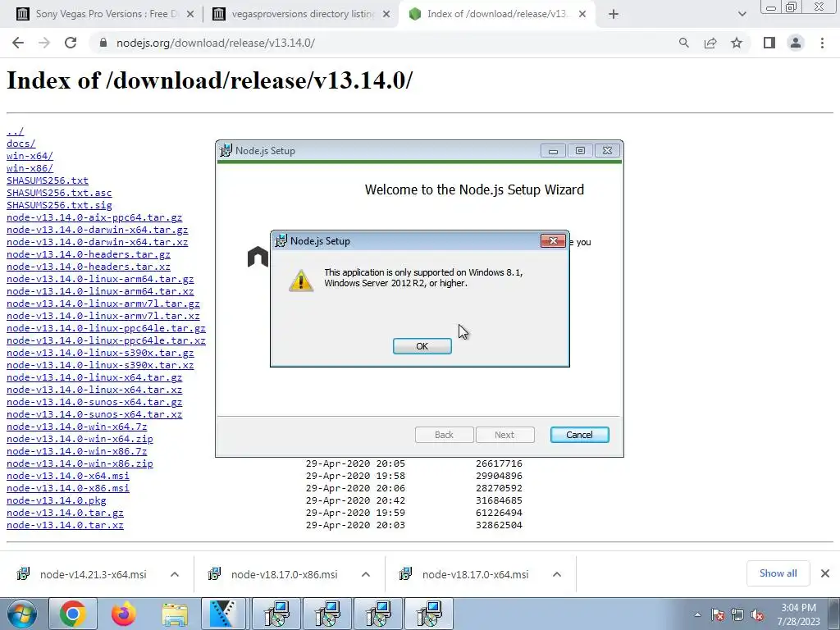Open the docs/ directory link
The height and width of the screenshot is (630, 840).
coord(21,144)
